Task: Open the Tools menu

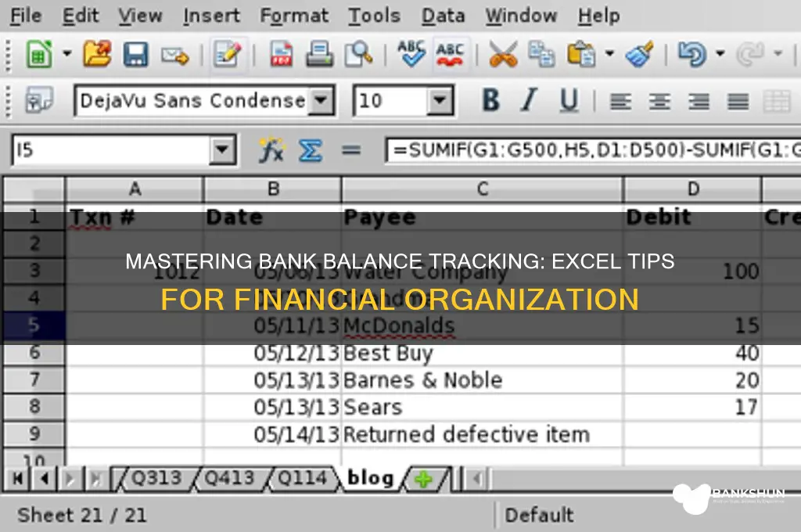Action: pyautogui.click(x=375, y=16)
